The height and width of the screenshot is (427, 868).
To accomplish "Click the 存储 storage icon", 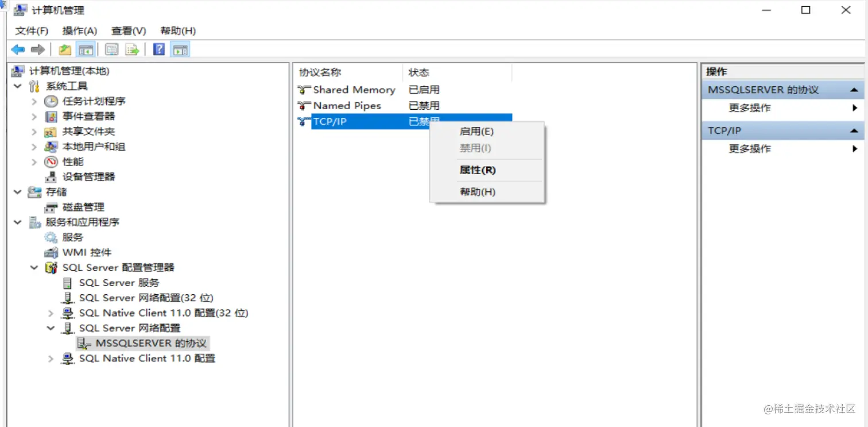I will tap(34, 192).
